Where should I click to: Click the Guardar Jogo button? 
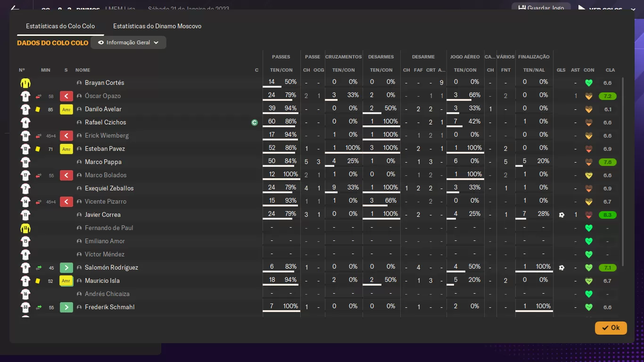point(541,8)
